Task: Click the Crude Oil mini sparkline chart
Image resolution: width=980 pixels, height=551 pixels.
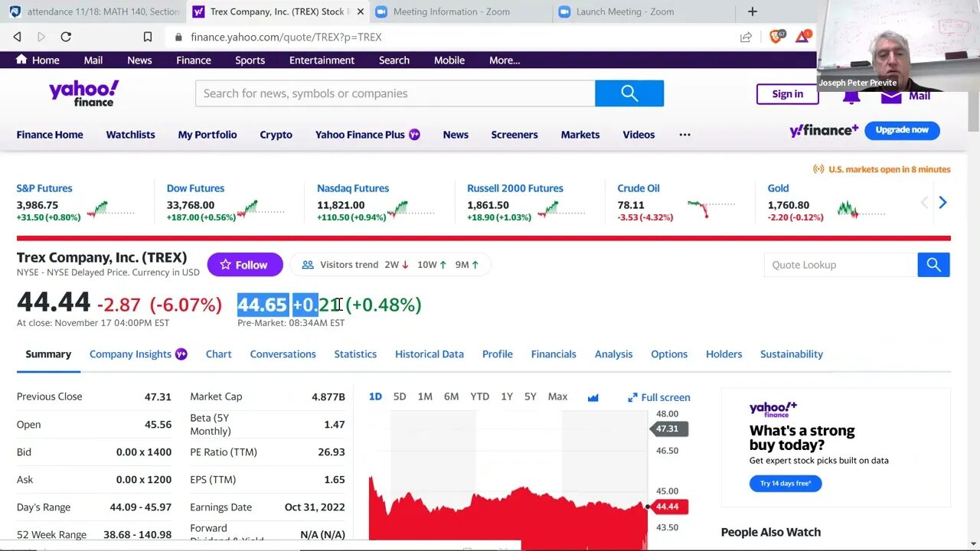Action: [711, 209]
